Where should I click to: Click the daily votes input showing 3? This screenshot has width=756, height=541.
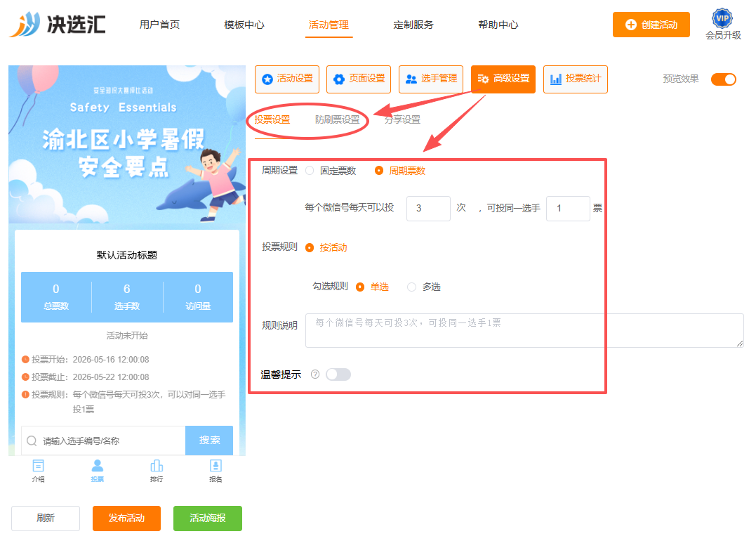[x=428, y=209]
